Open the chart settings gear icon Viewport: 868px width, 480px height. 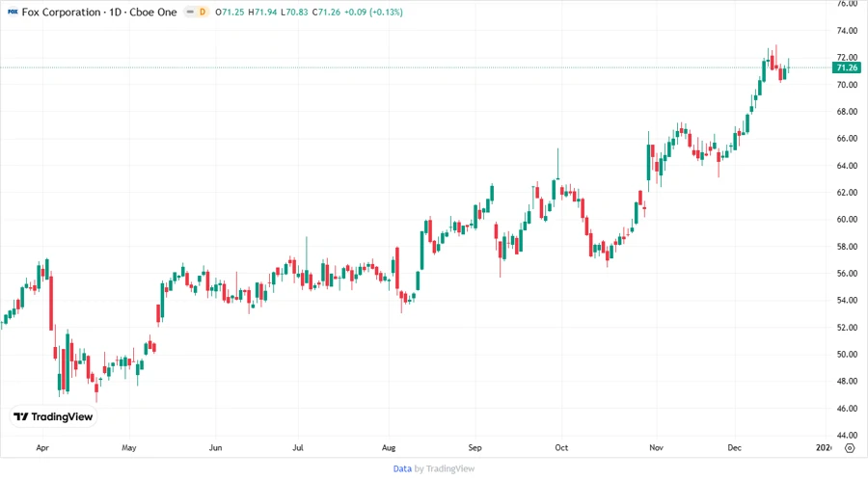tap(850, 448)
